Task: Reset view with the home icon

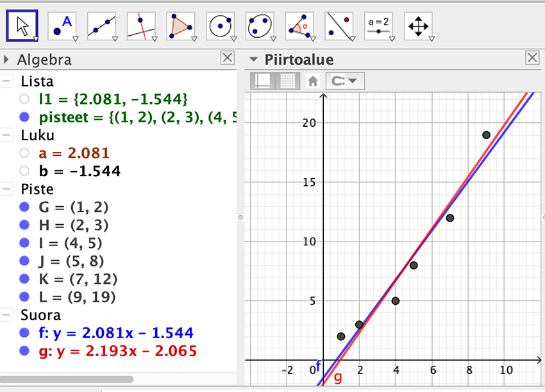Action: pyautogui.click(x=313, y=81)
